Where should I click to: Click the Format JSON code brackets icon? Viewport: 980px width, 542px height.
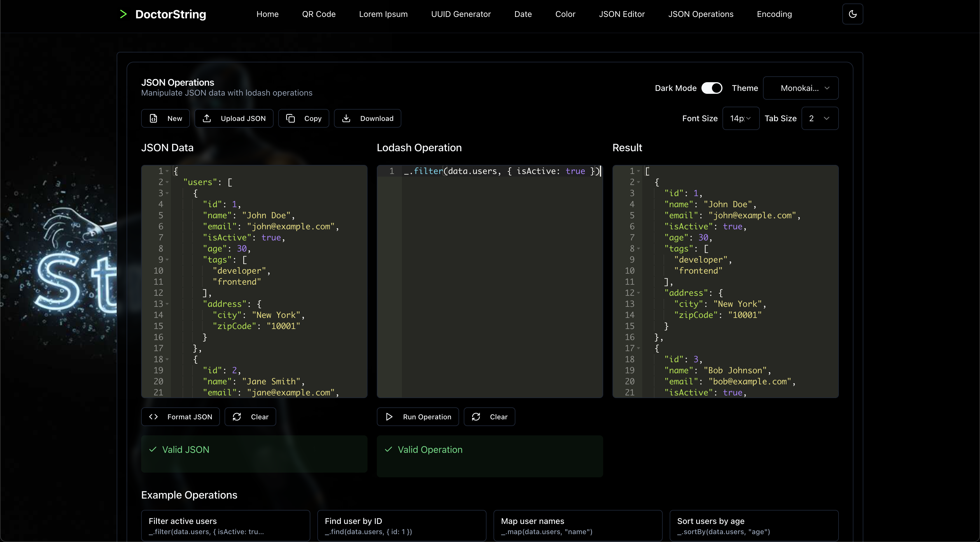(x=153, y=417)
